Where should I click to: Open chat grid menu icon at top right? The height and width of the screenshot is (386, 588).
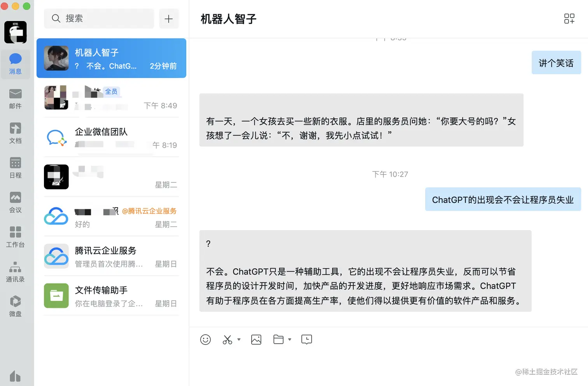click(x=569, y=19)
